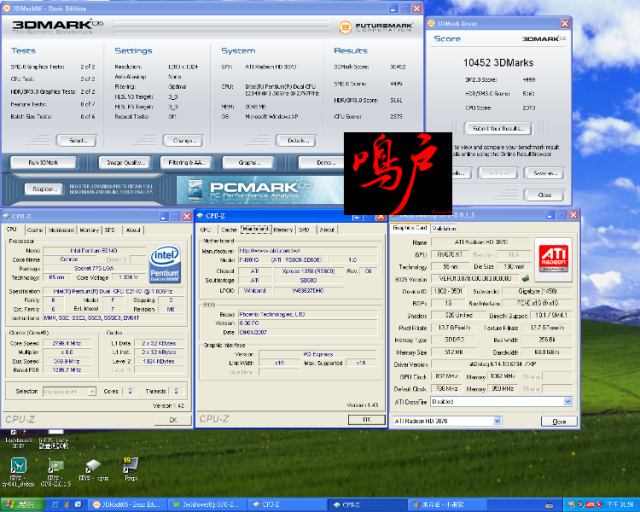640x512 pixels.
Task: Switch to 3DMark06 taskbar button
Action: click(127, 505)
